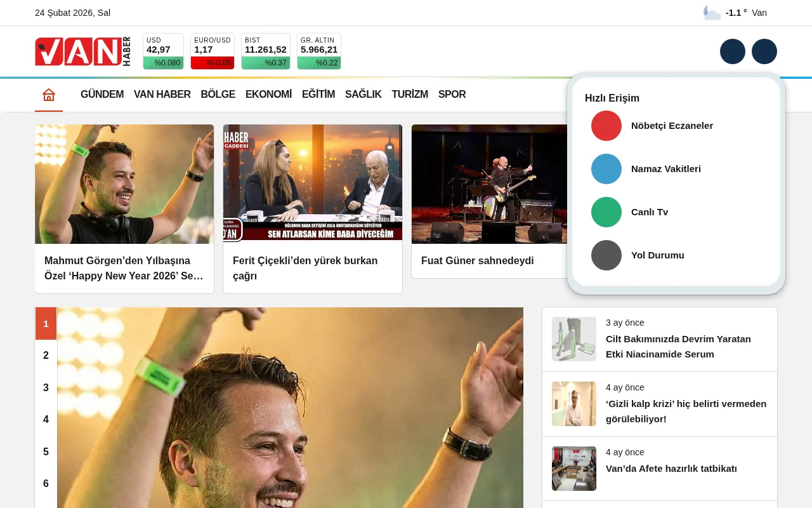Image resolution: width=812 pixels, height=508 pixels.
Task: Select slide 2 indicator in the carousel pagination
Action: coord(46,356)
